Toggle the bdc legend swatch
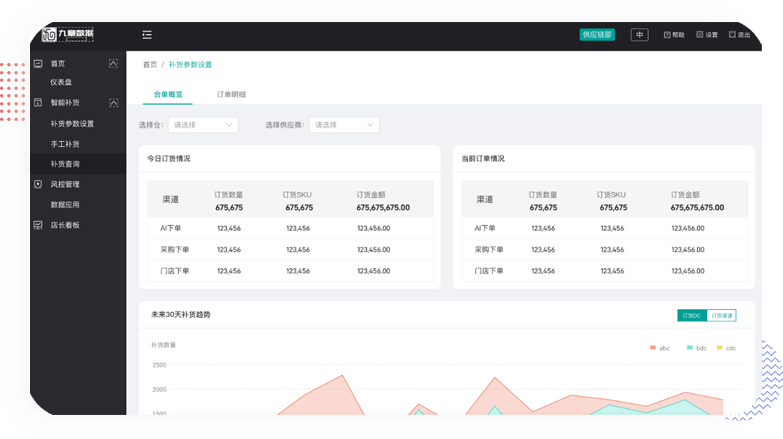Image resolution: width=783 pixels, height=439 pixels. pos(690,348)
